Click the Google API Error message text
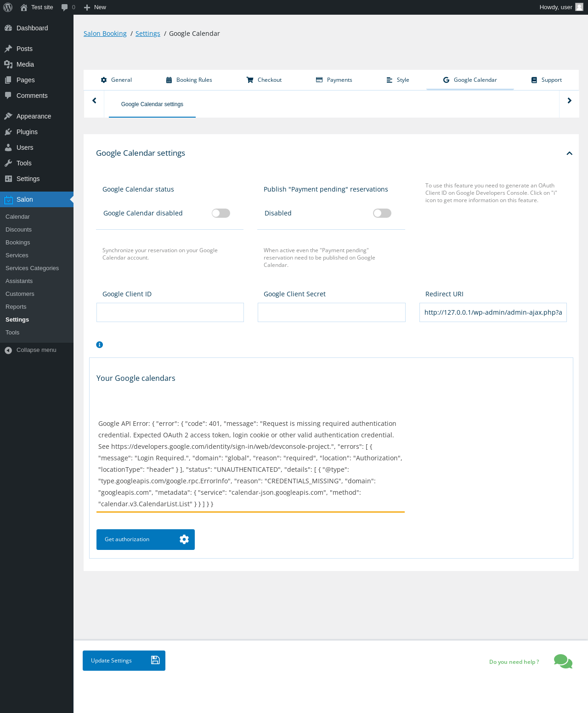The image size is (588, 713). tap(250, 464)
